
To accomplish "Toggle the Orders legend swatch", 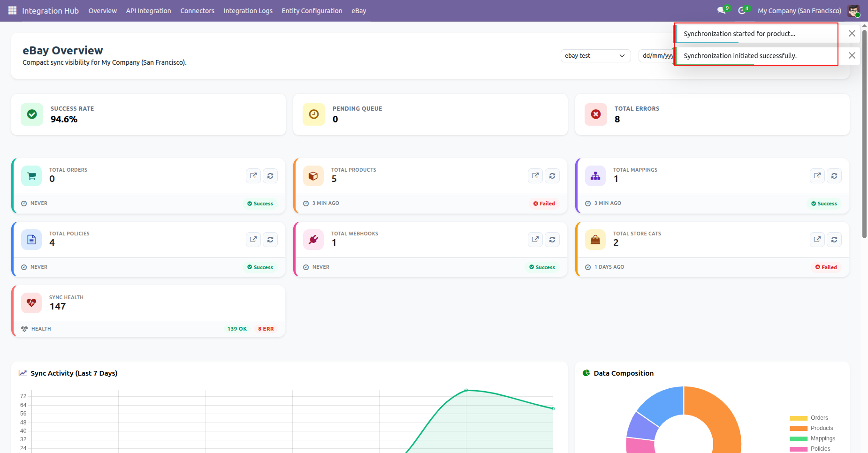I will coord(798,418).
